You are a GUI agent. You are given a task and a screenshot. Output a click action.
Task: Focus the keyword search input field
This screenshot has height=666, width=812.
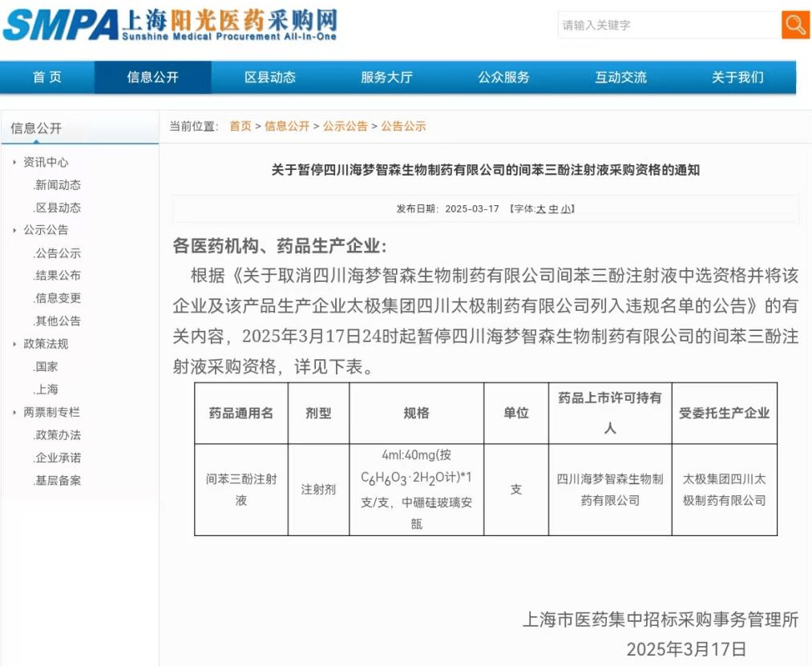tap(669, 25)
